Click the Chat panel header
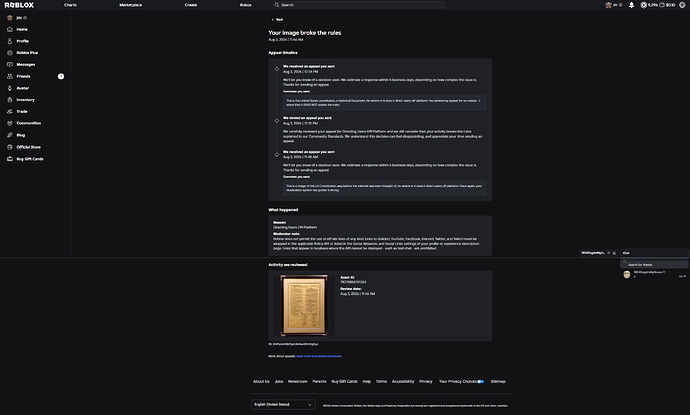This screenshot has height=415, width=690. (x=654, y=253)
